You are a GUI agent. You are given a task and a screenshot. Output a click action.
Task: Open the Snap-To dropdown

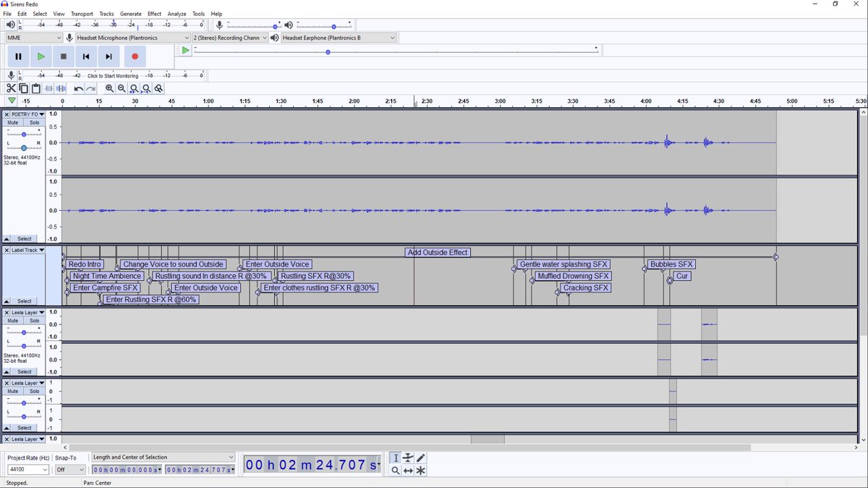(69, 470)
